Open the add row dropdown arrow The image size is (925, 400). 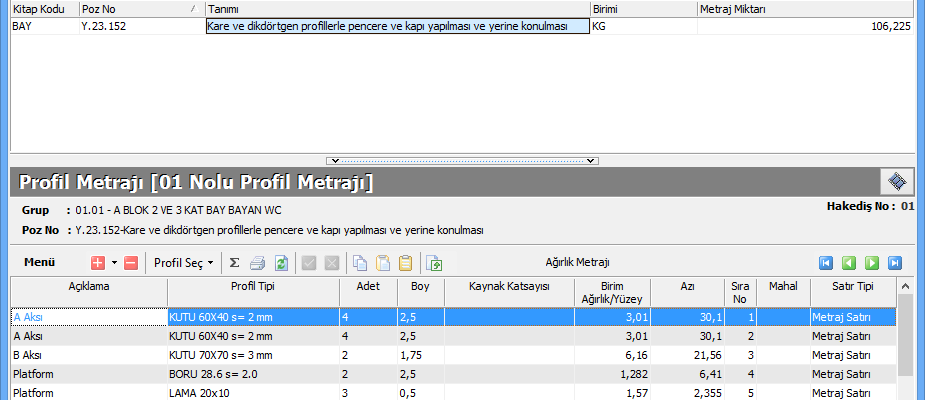(114, 263)
